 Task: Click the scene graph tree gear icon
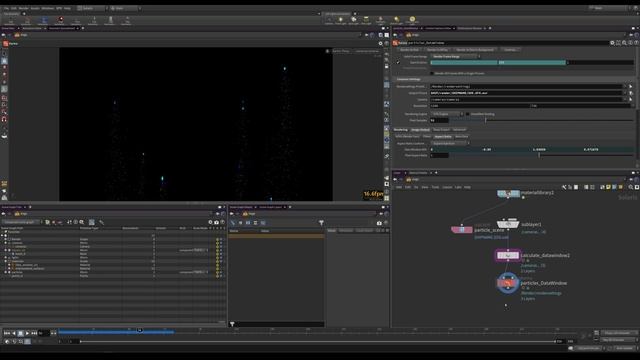pos(210,222)
